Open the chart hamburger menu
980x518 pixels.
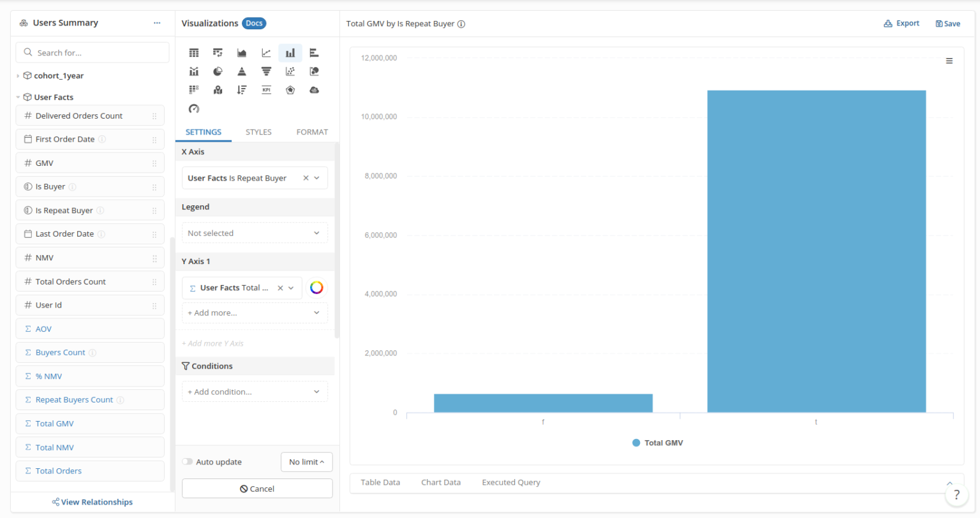point(949,61)
